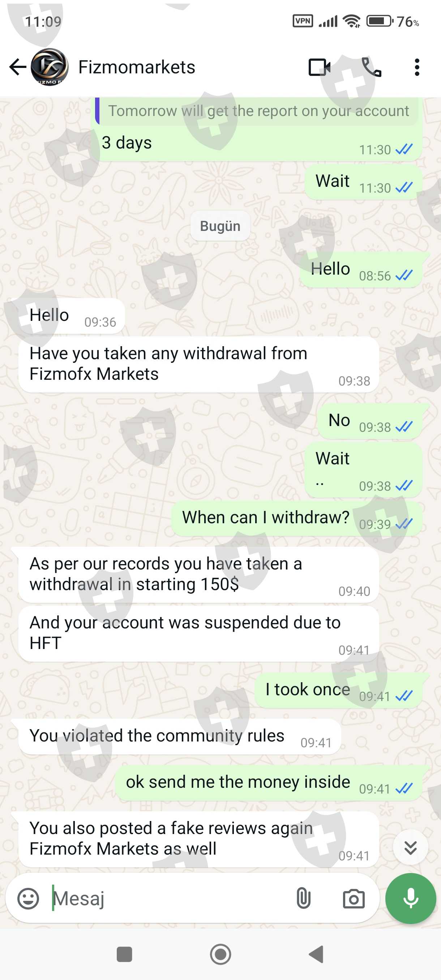Open Fizmomarkets profile picture

(50, 67)
